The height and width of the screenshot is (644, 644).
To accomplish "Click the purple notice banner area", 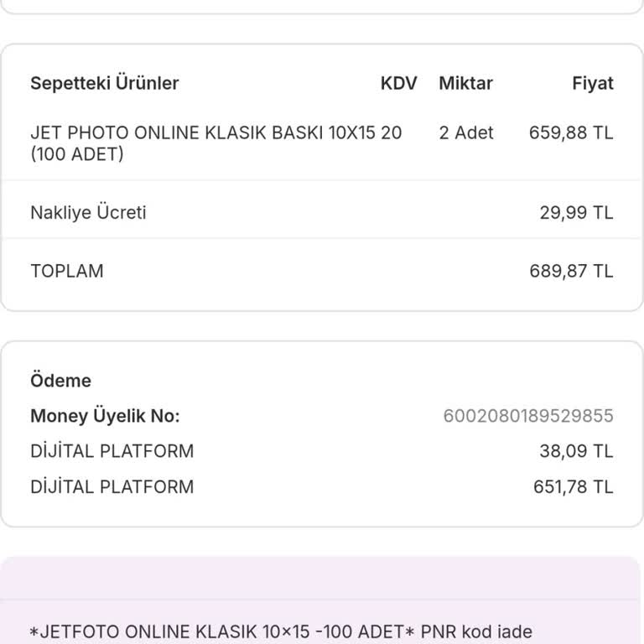I will pyautogui.click(x=322, y=579).
